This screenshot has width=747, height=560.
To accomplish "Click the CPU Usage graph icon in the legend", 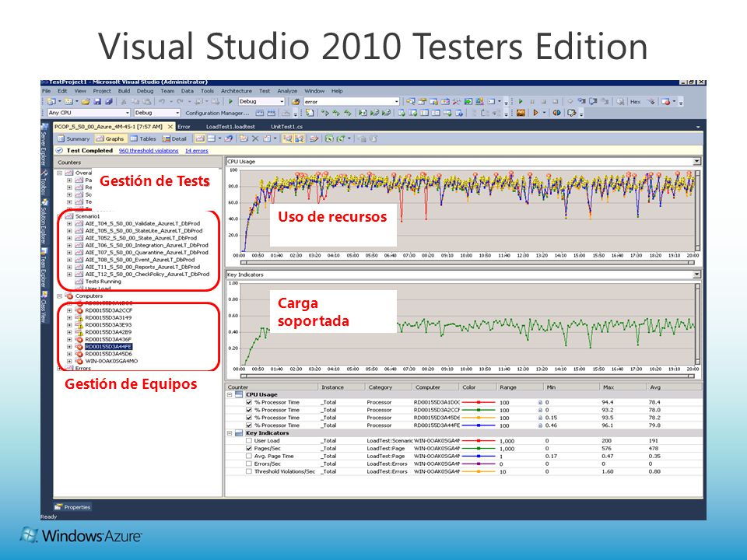I will (x=239, y=395).
